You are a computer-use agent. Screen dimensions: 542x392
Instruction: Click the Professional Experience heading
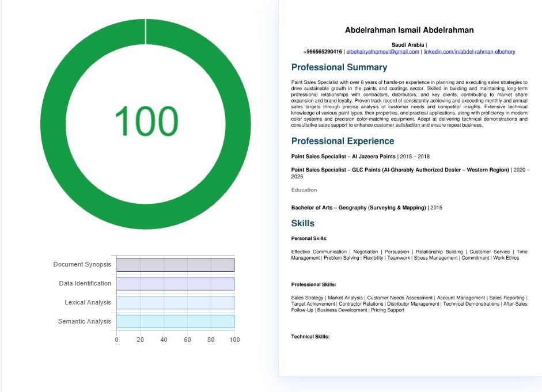343,141
